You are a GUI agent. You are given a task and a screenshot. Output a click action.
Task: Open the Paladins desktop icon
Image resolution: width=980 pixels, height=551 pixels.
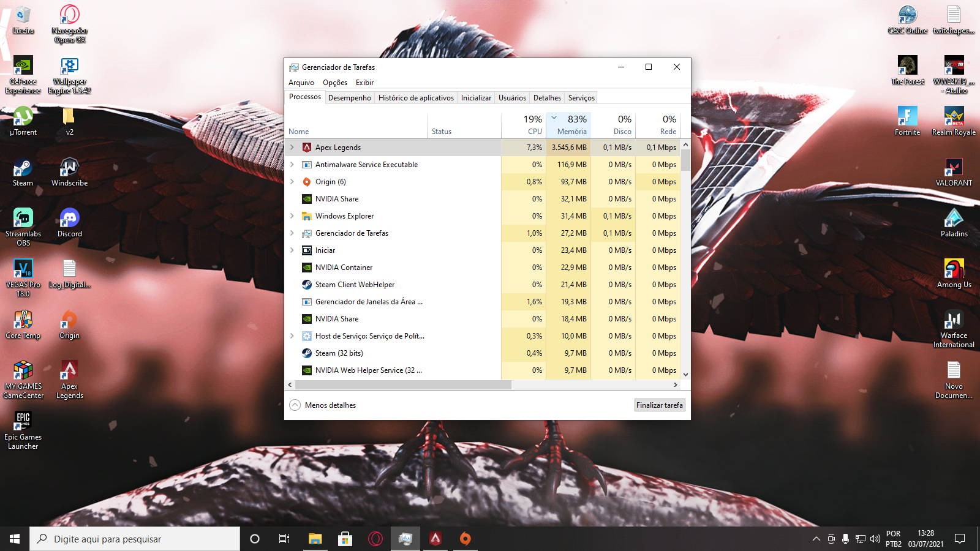[x=954, y=223]
